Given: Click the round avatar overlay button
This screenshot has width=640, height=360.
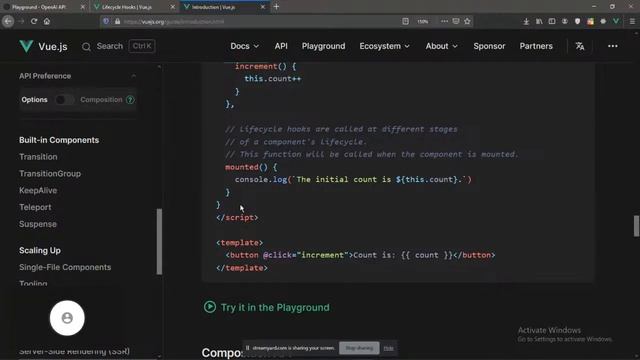Looking at the screenshot, I should point(67,318).
